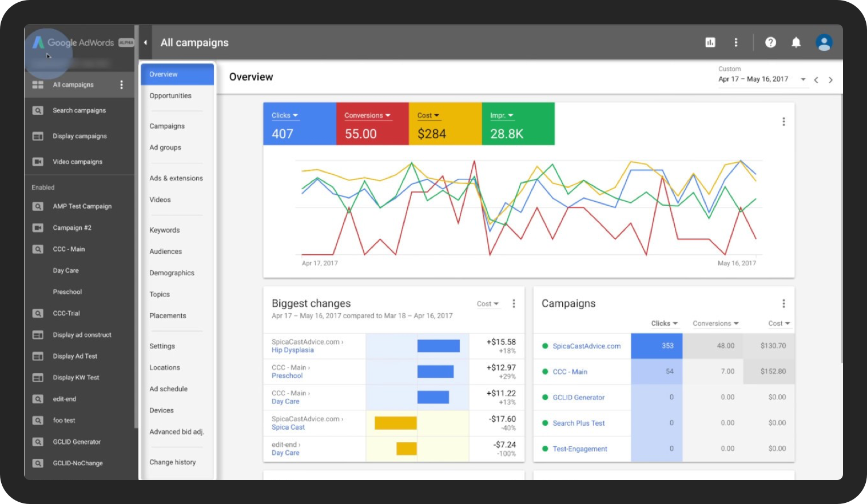Image resolution: width=867 pixels, height=504 pixels.
Task: Open the reports chart icon in header
Action: point(710,42)
